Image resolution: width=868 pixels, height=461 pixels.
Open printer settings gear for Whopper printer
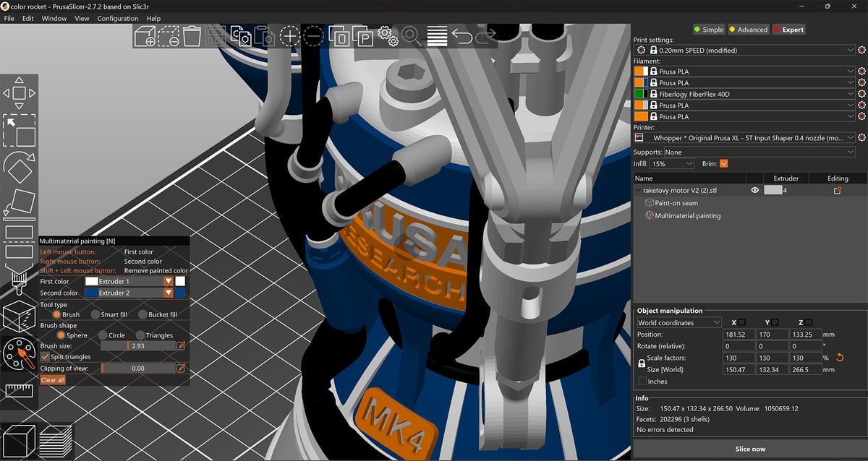pos(861,137)
